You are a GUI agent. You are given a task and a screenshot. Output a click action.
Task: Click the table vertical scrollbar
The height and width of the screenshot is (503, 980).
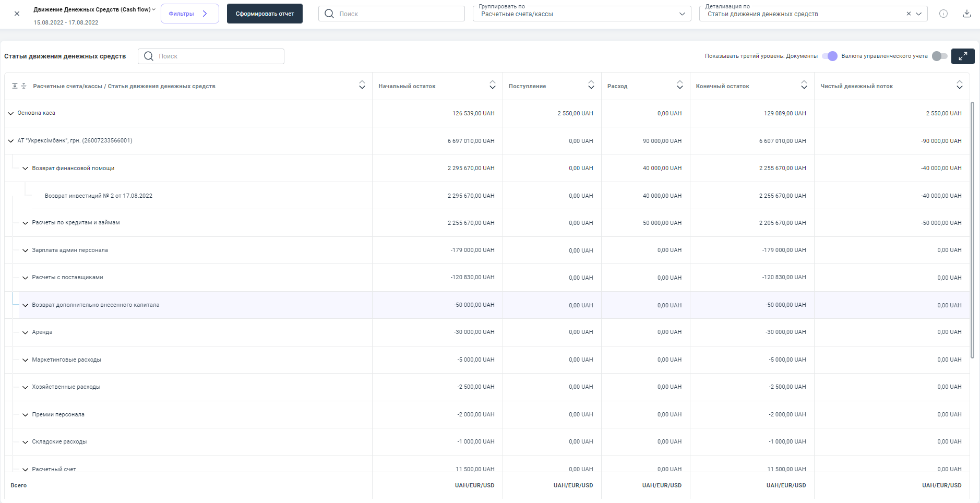972,230
